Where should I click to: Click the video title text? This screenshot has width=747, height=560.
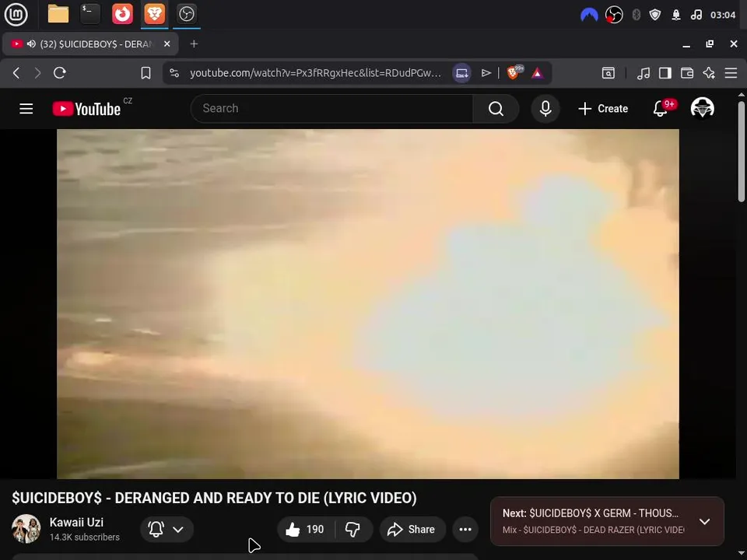pyautogui.click(x=214, y=498)
